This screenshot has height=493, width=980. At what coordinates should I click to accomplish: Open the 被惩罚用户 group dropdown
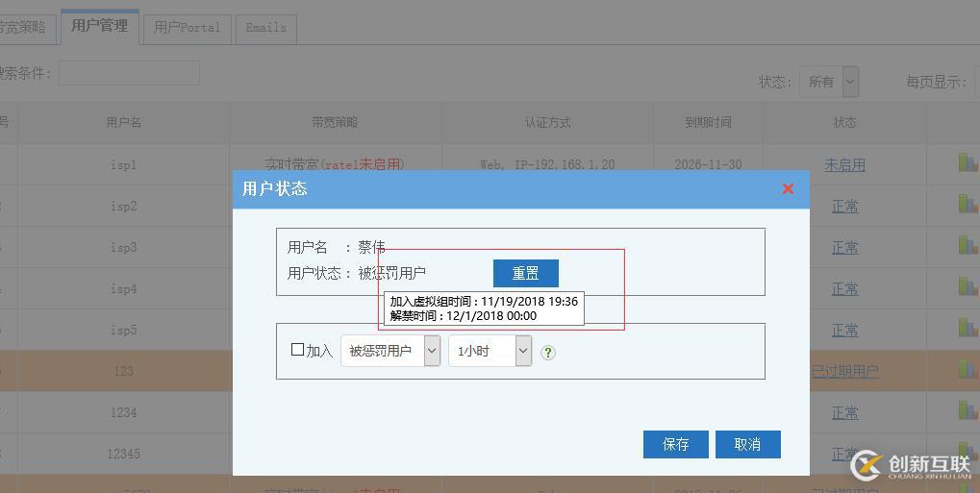click(390, 351)
